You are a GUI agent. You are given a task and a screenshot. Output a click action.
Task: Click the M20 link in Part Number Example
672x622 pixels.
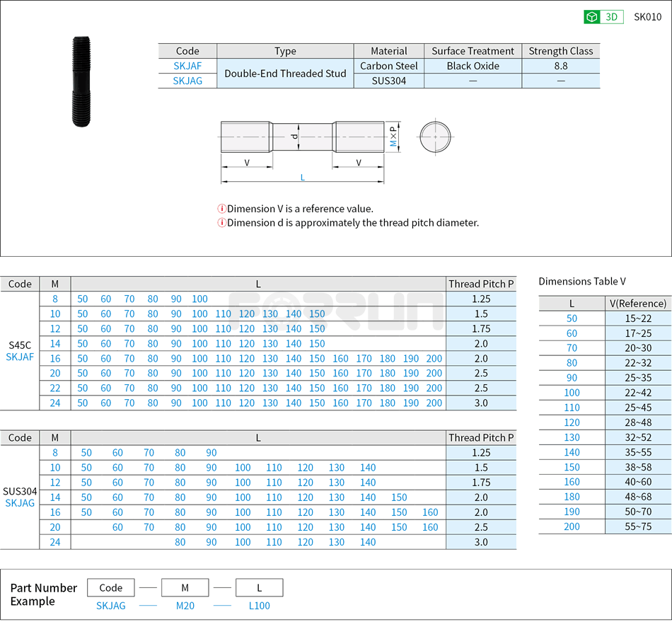(185, 606)
